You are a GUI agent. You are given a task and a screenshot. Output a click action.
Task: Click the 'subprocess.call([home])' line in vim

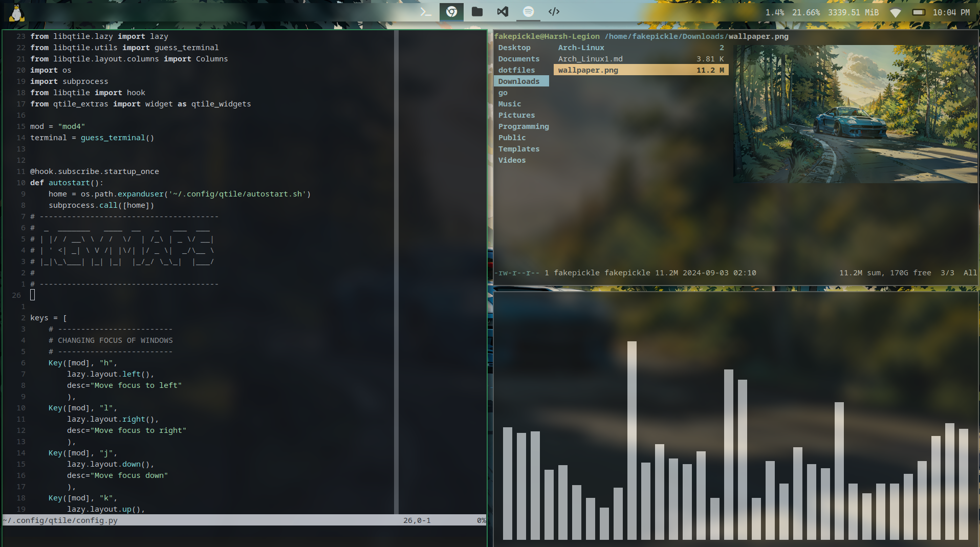pyautogui.click(x=101, y=205)
